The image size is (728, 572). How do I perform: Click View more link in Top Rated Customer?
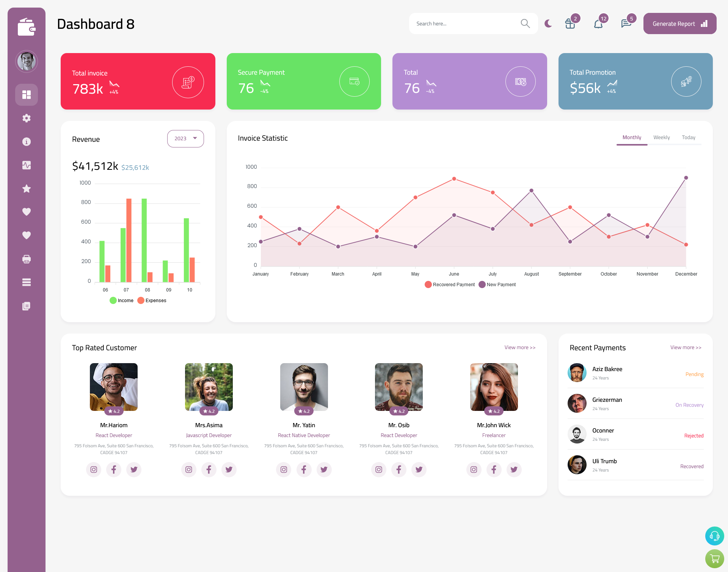[x=519, y=347]
